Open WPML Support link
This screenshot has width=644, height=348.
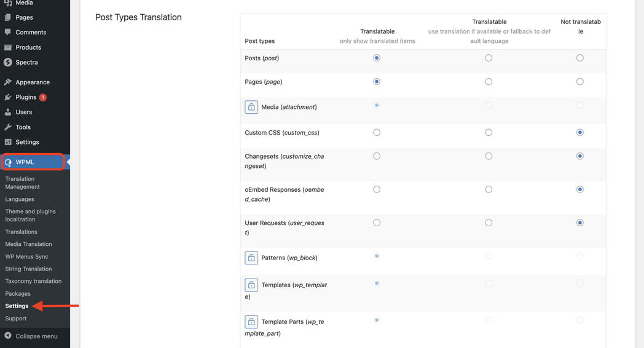coord(16,318)
